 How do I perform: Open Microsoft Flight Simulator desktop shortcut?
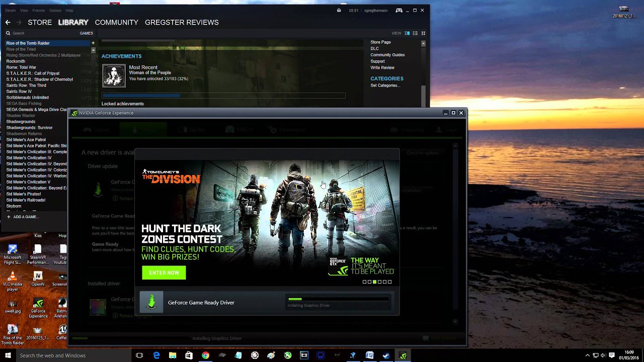pos(13,255)
